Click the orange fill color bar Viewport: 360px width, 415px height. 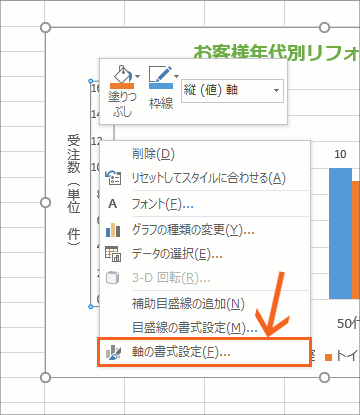point(122,86)
